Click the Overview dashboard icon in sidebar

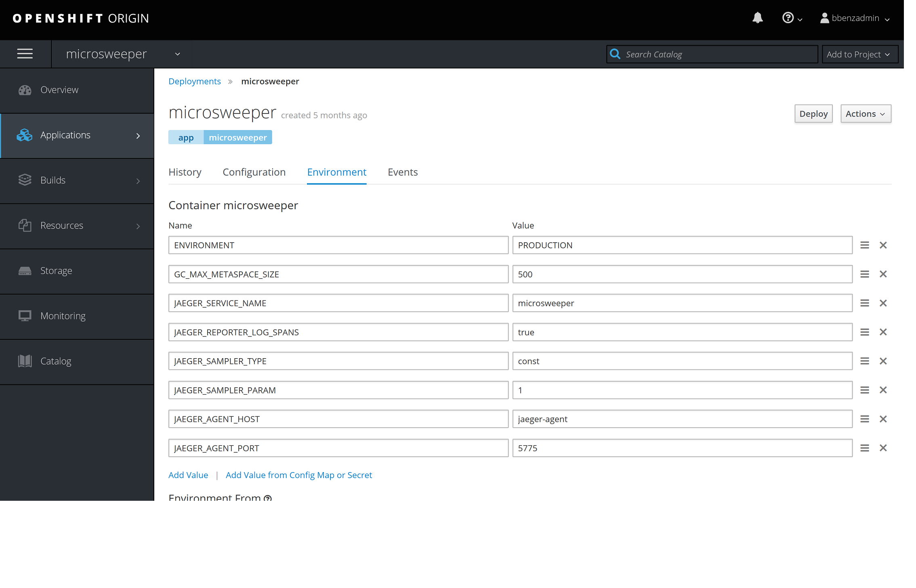[25, 90]
